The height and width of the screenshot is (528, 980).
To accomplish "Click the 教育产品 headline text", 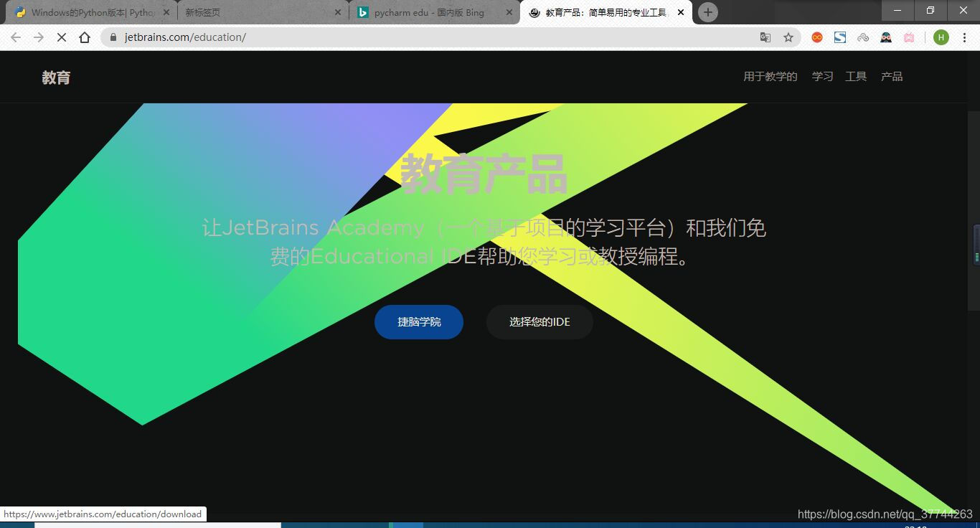I will 484,174.
